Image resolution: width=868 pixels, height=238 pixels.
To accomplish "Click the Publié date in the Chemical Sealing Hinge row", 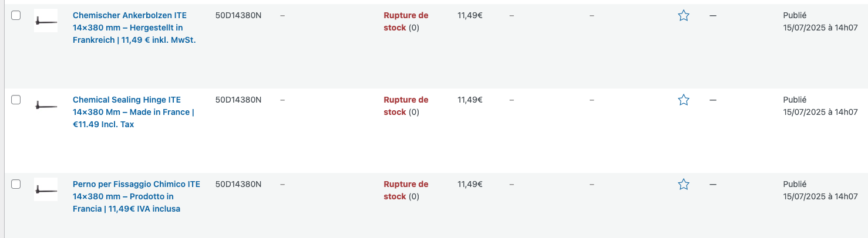I will pyautogui.click(x=820, y=106).
